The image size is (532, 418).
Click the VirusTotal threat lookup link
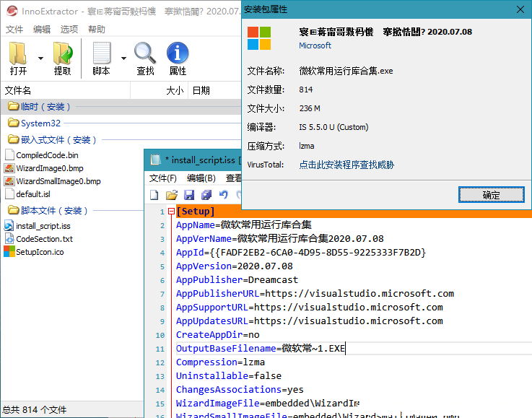[346, 165]
